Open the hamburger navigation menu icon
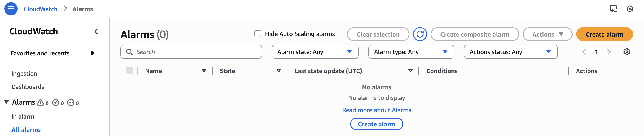This screenshot has width=644, height=136. (11, 9)
